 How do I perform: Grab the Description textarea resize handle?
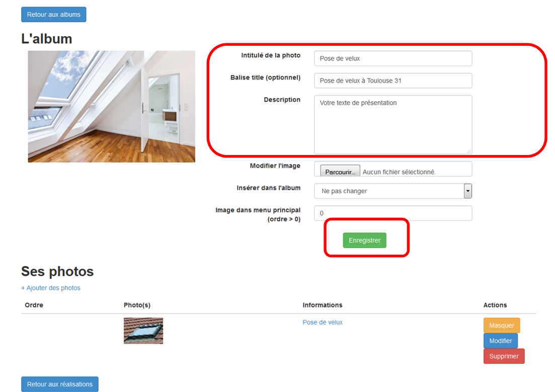[469, 151]
